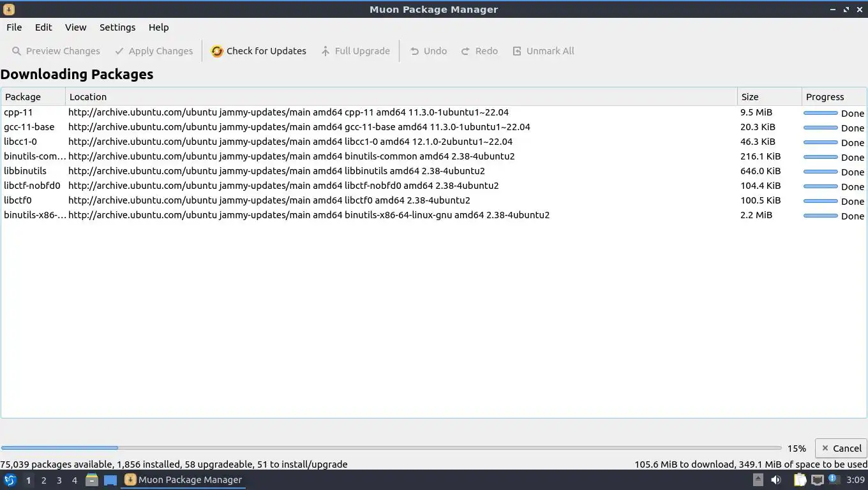Click the libctf-nobfd0 location URL

coord(283,186)
